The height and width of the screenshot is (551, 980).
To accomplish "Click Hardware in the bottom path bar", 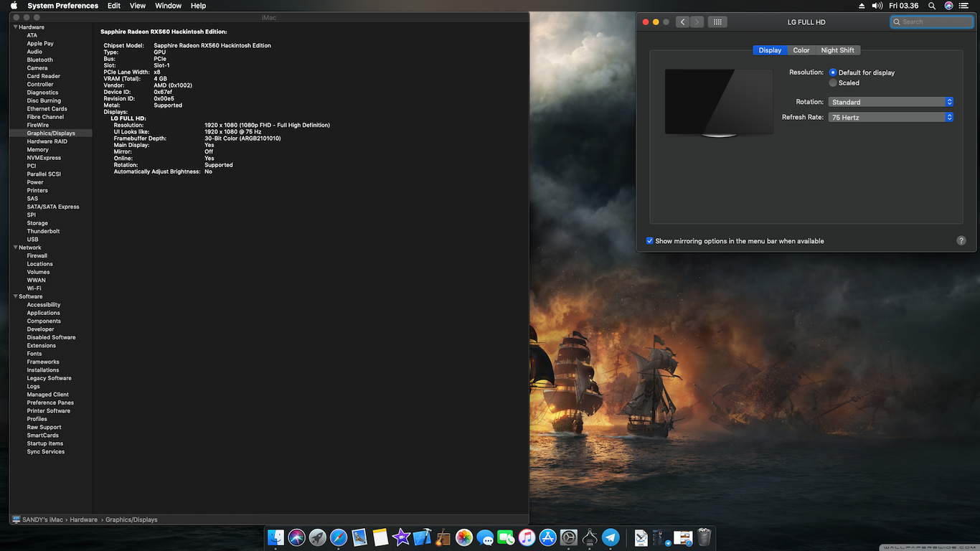I will coord(84,519).
